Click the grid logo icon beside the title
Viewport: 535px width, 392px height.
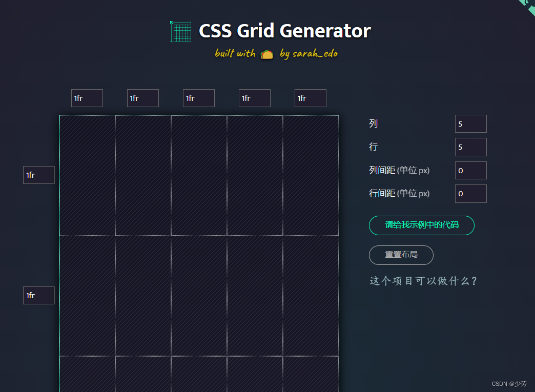181,32
